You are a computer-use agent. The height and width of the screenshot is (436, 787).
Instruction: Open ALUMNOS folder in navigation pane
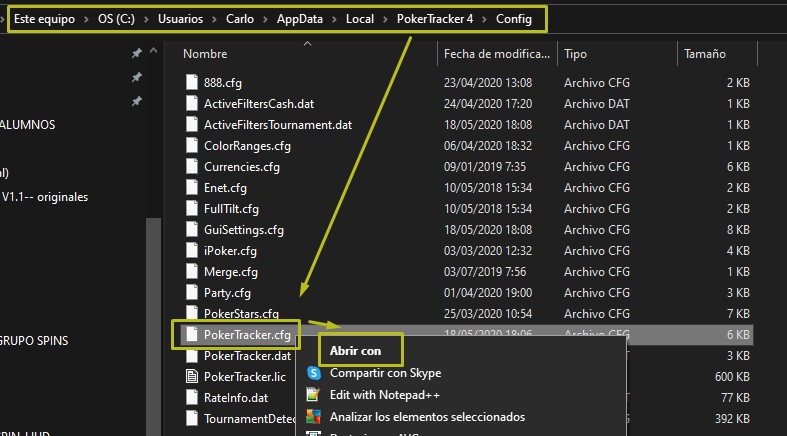(x=28, y=125)
